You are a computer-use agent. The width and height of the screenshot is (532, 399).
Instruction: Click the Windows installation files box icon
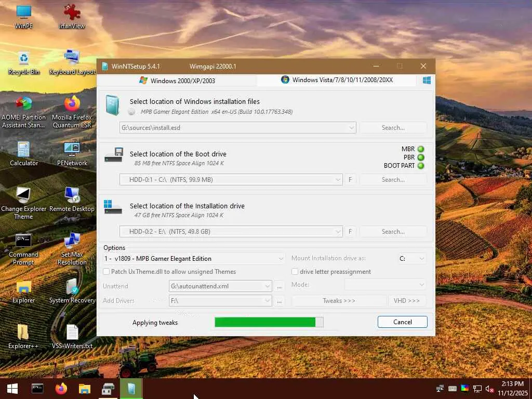point(112,105)
